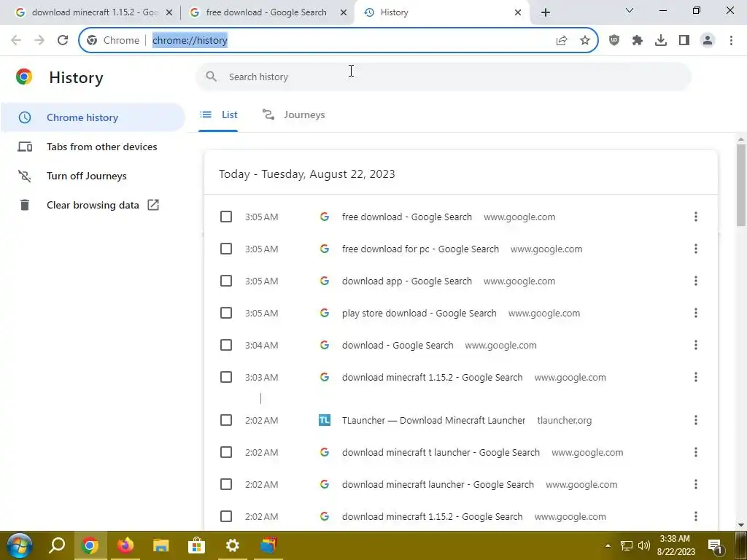Viewport: 747px width, 560px height.
Task: Open File Explorer from the taskbar
Action: click(x=161, y=545)
